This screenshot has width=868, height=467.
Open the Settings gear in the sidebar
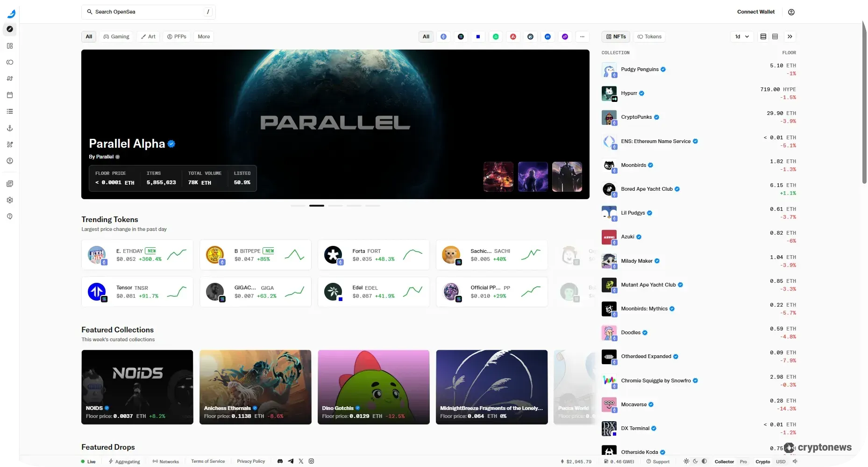tap(10, 200)
